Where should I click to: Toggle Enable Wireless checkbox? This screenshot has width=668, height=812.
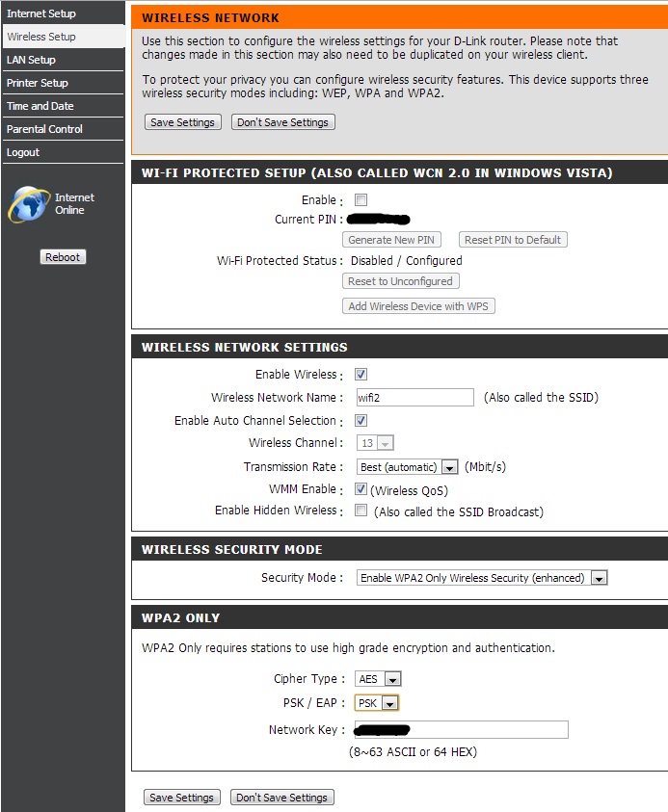click(x=361, y=375)
